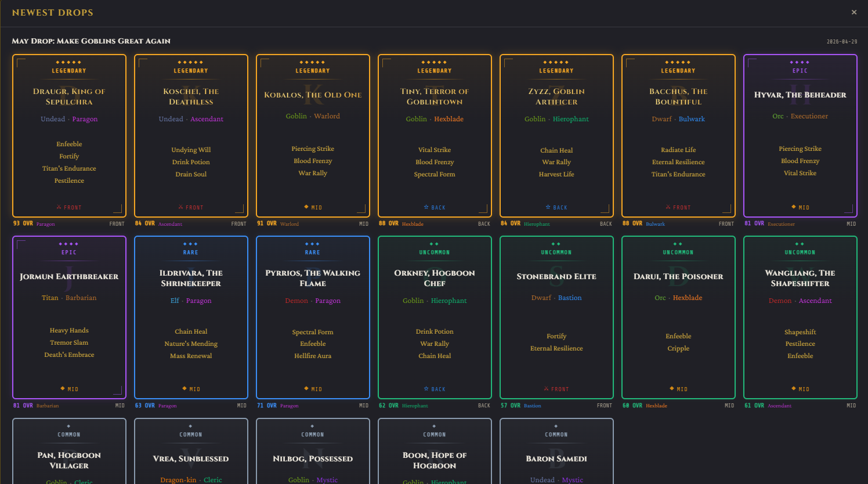Click the single-star rarity icon on Baron Samedi
Image resolution: width=868 pixels, height=484 pixels.
click(556, 426)
